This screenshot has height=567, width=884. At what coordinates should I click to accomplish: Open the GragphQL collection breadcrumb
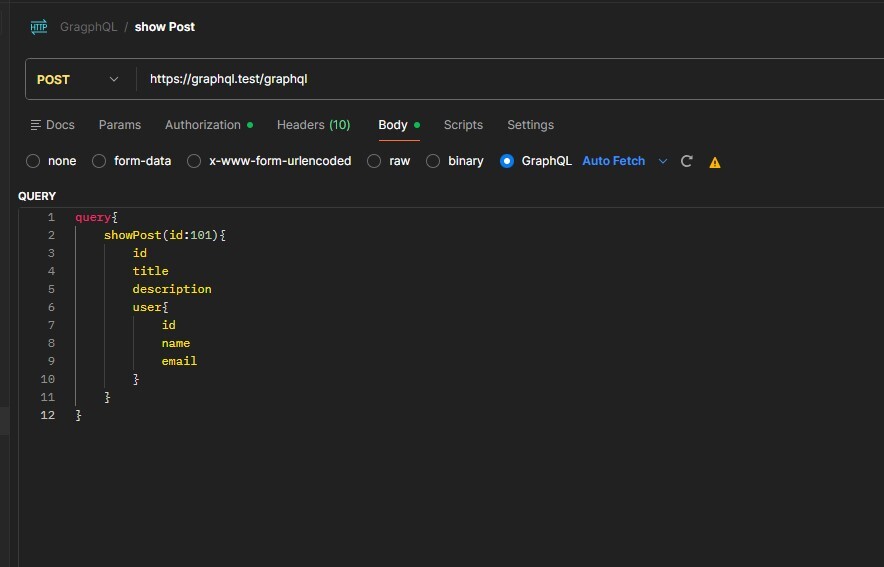pos(89,27)
